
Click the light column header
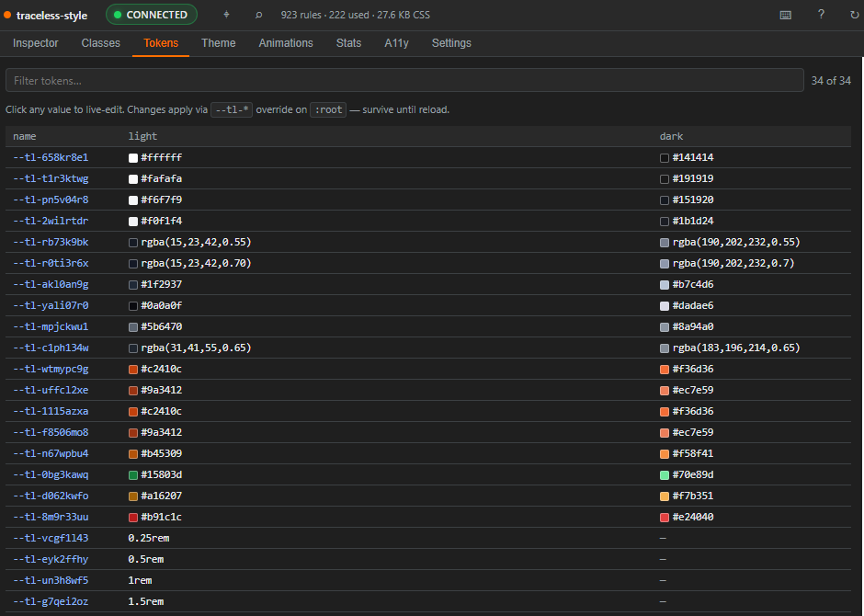click(142, 136)
